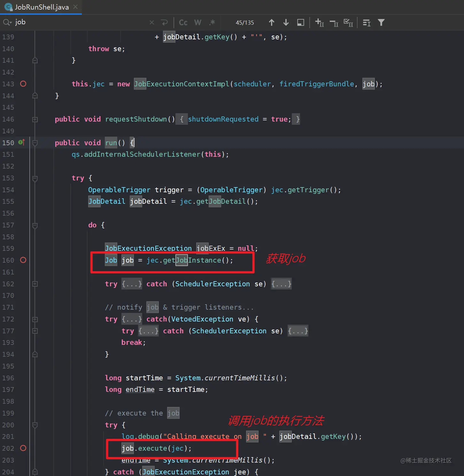The height and width of the screenshot is (476, 464).
Task: Click line number 202 in the gutter
Action: coord(8,448)
